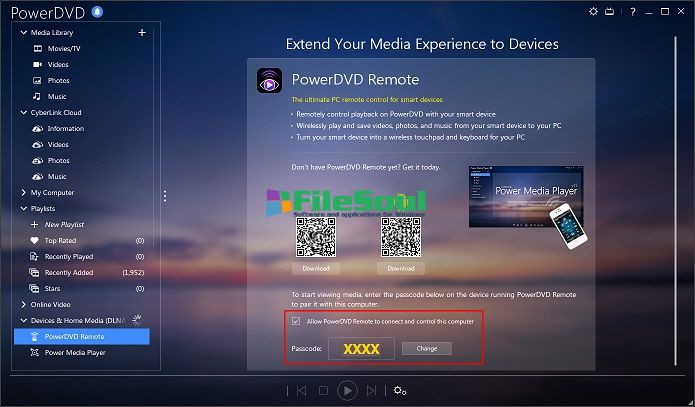This screenshot has width=695, height=407.
Task: Open the Recently Added playlist
Action: point(68,272)
